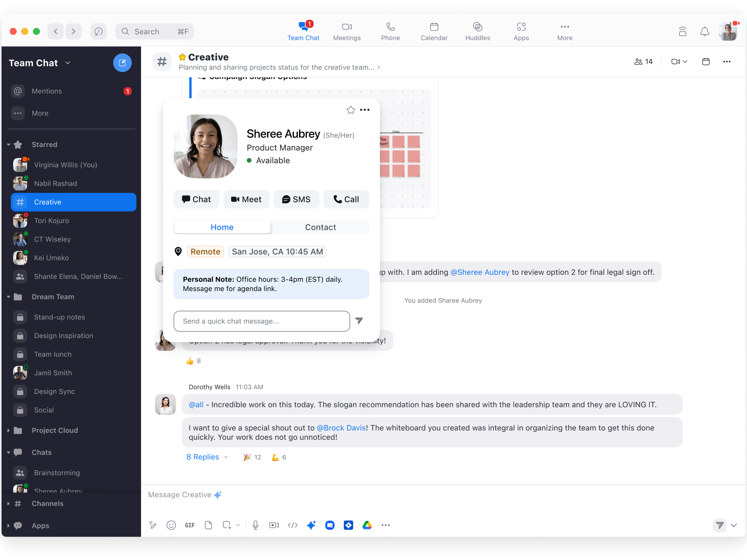This screenshot has height=560, width=747.
Task: Open the notifications bell
Action: pos(705,31)
